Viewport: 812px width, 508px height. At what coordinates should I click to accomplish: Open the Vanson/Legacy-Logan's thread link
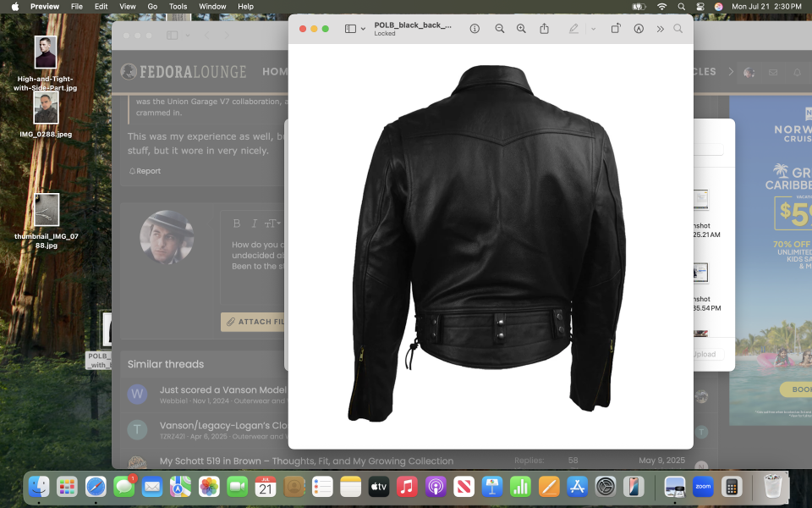(223, 425)
